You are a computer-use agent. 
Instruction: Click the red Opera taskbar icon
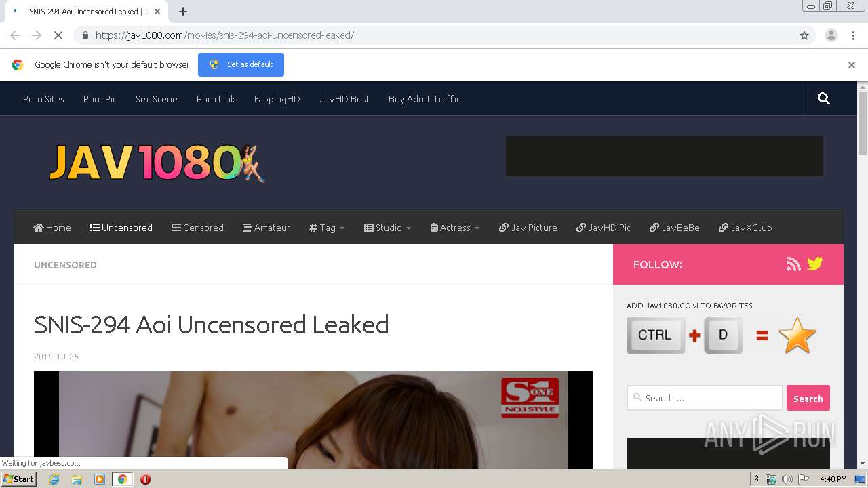[145, 479]
